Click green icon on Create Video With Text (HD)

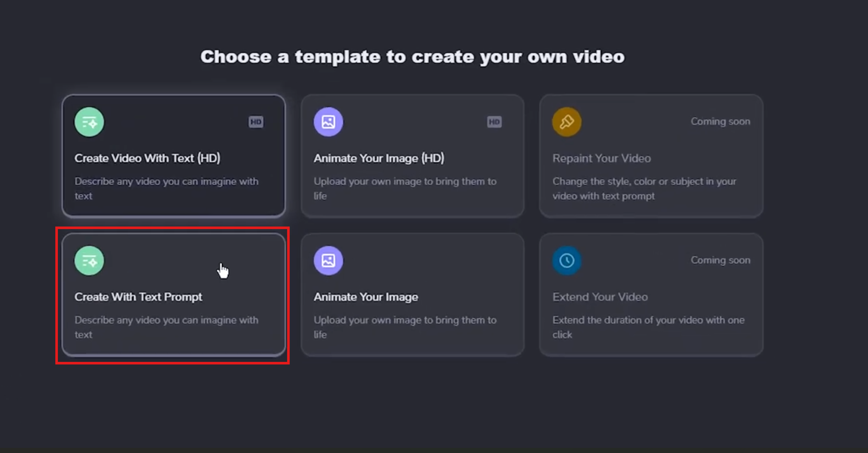[x=89, y=122]
